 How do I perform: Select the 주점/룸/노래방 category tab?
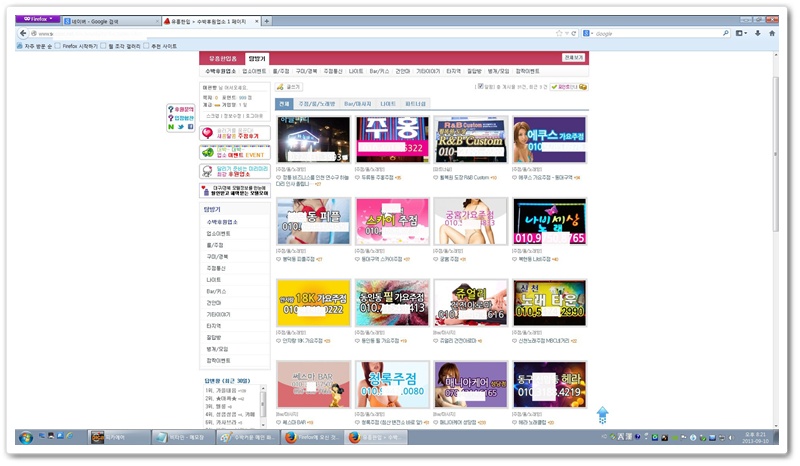pyautogui.click(x=316, y=104)
